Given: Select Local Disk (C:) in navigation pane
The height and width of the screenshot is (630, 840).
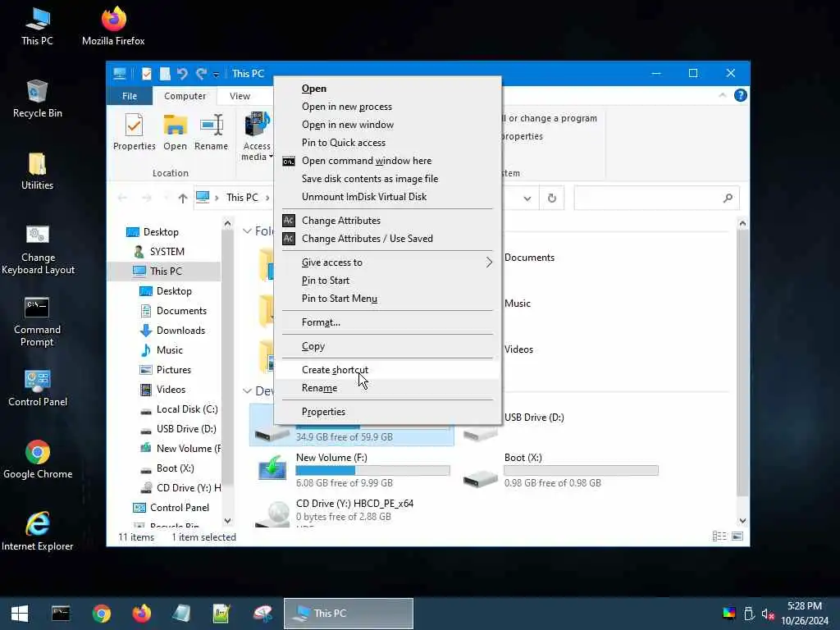Looking at the screenshot, I should coord(187,409).
